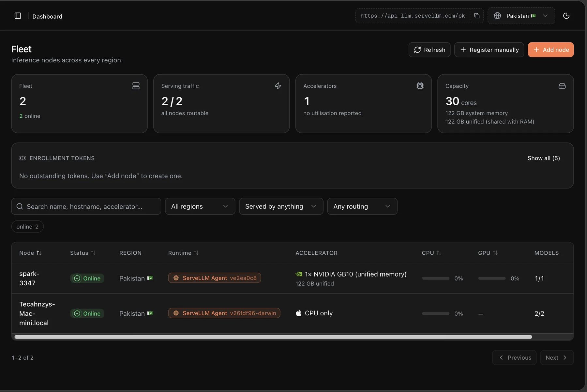Go to the Next page
Viewport: 587px width, 392px height.
557,357
